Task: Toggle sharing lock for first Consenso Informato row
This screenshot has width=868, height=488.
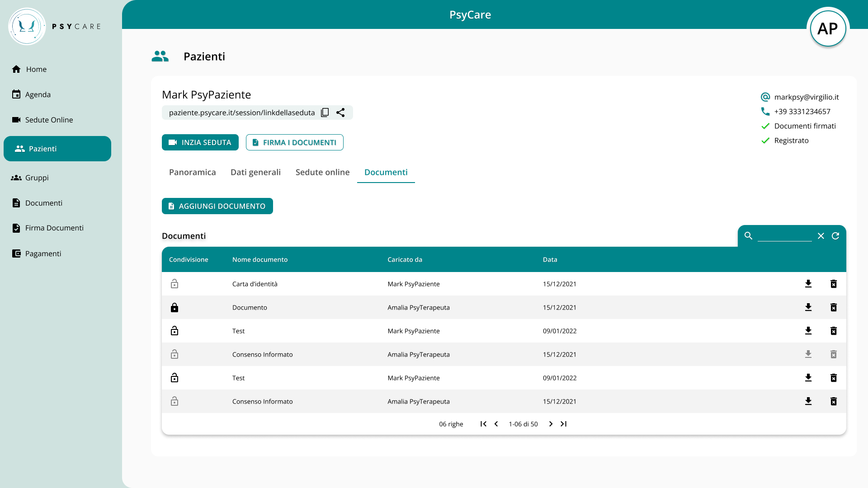Action: coord(175,354)
